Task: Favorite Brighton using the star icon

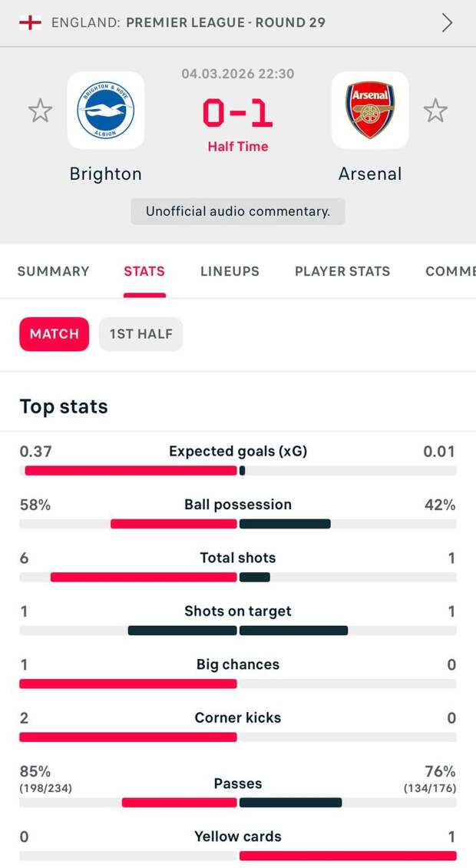Action: tap(40, 111)
